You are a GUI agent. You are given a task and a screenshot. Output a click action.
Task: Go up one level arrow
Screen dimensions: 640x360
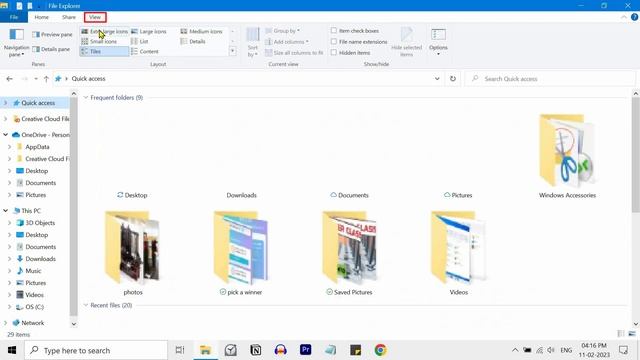click(46, 79)
